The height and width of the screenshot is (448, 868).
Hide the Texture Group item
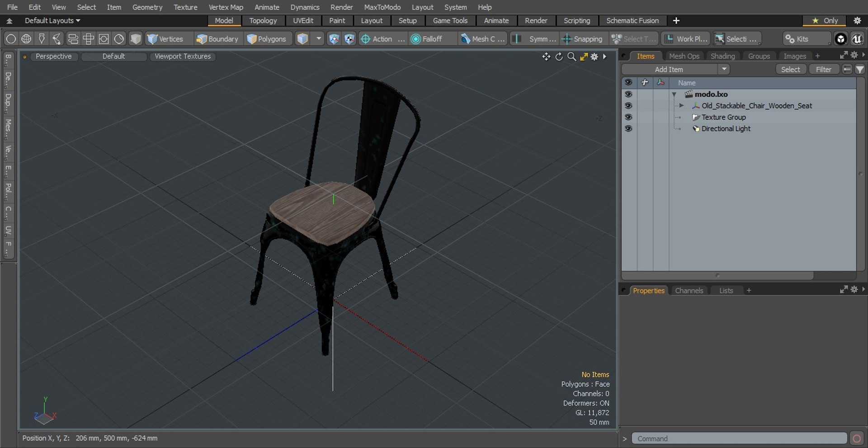(628, 117)
